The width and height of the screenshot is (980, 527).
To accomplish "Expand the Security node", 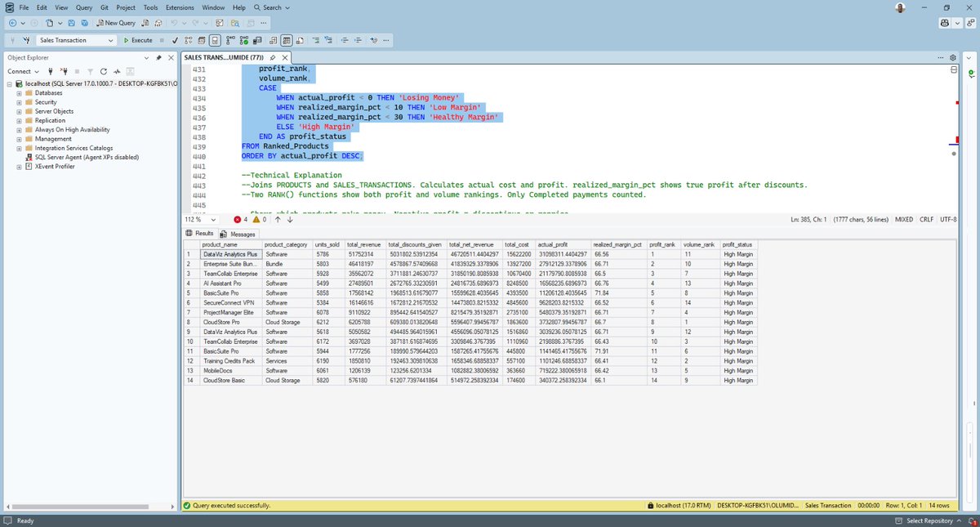I will [x=19, y=101].
